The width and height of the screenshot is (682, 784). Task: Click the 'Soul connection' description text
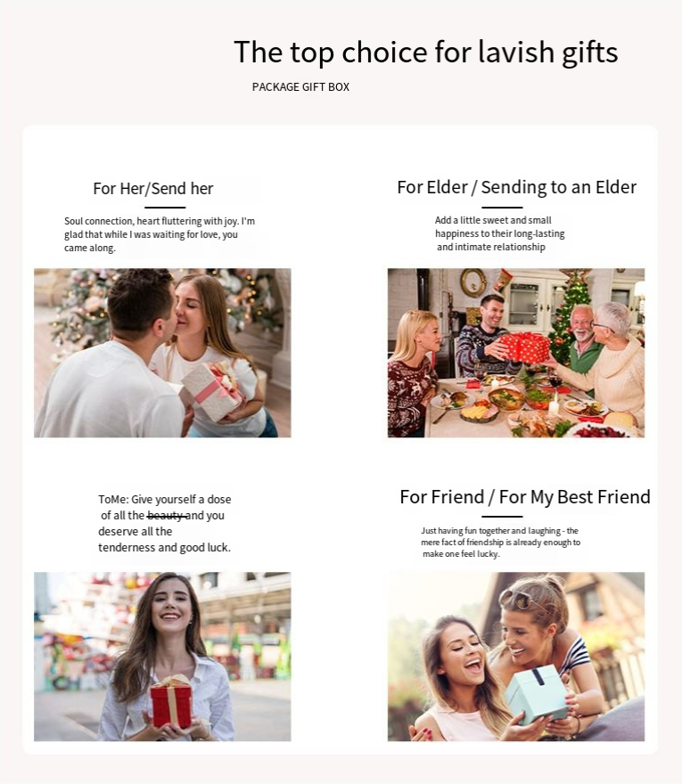coord(160,234)
